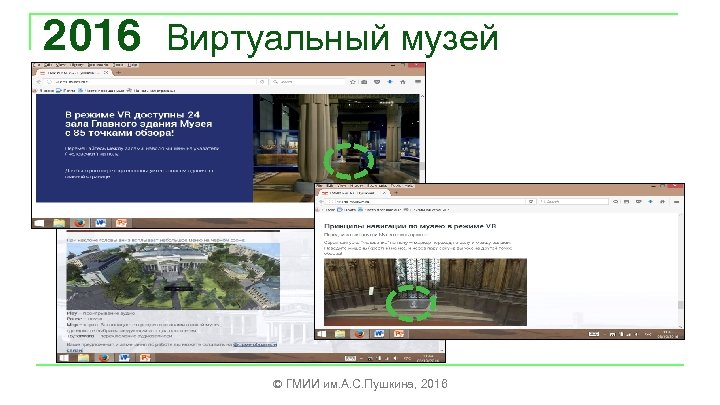
Task: Click Pocket icon in the top VR window toolbar
Action: pos(377,82)
